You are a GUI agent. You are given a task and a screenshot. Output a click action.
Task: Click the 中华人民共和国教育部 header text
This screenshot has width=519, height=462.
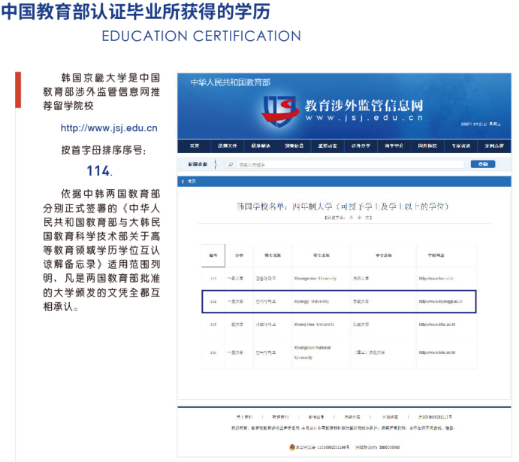point(230,82)
